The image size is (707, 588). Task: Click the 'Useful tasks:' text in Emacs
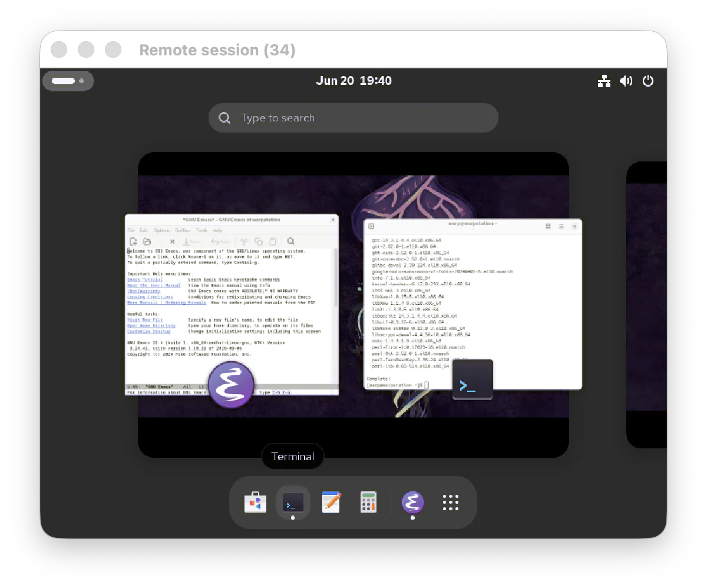(x=143, y=314)
